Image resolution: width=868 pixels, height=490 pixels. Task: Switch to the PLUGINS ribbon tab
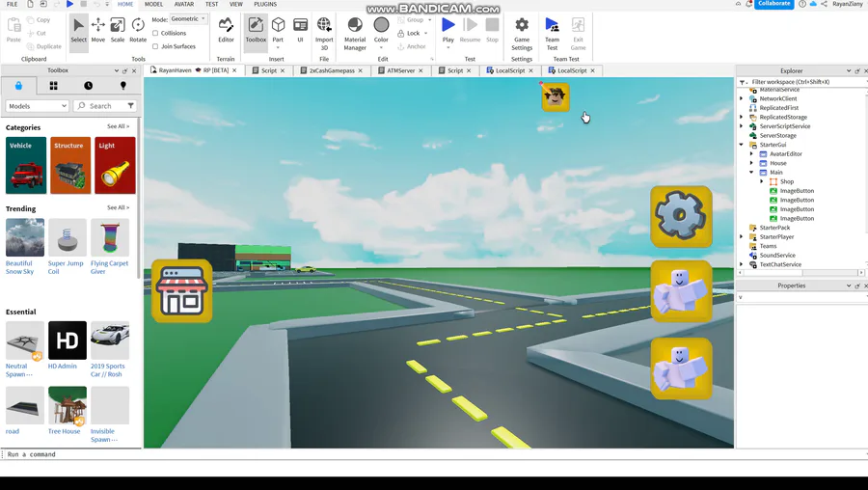pyautogui.click(x=265, y=4)
